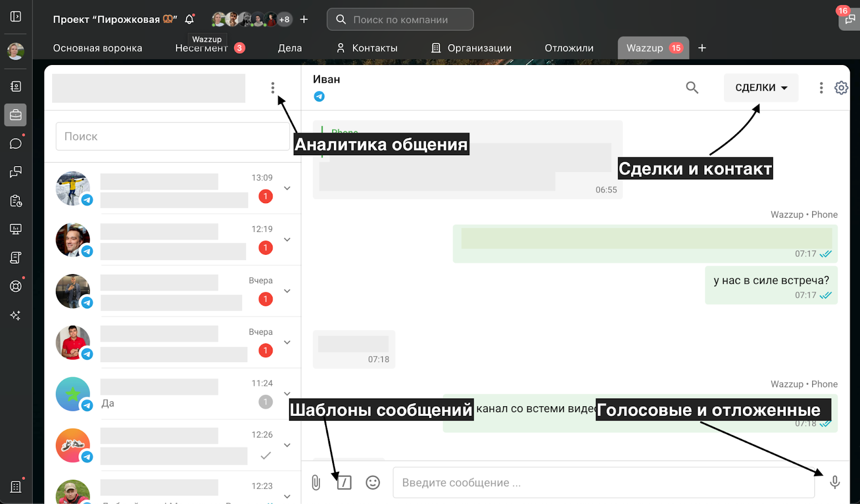Screen dimensions: 860x504
Task: Click the paperclip attach file icon
Action: (x=316, y=483)
